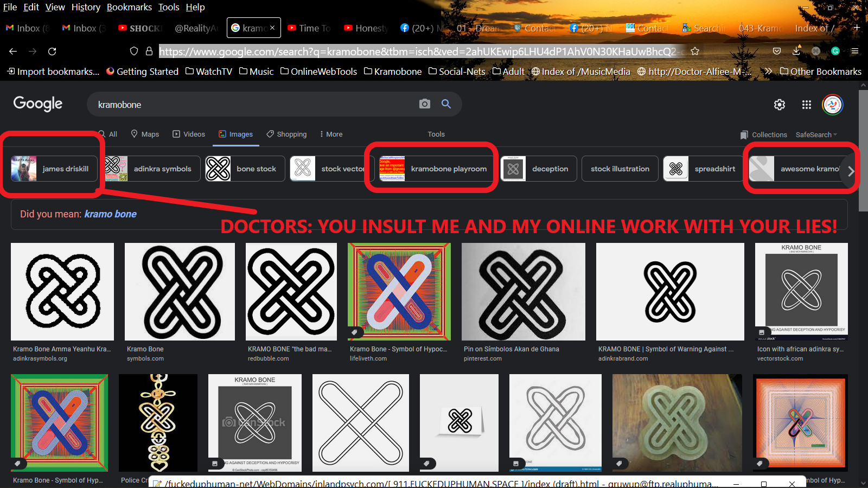
Task: Click the Google search input field
Action: [255, 104]
